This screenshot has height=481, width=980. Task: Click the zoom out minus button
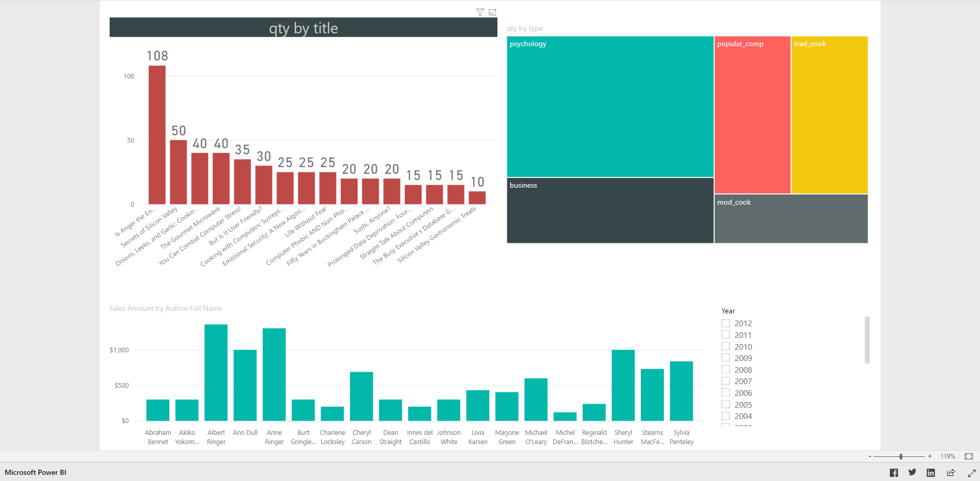coord(870,456)
